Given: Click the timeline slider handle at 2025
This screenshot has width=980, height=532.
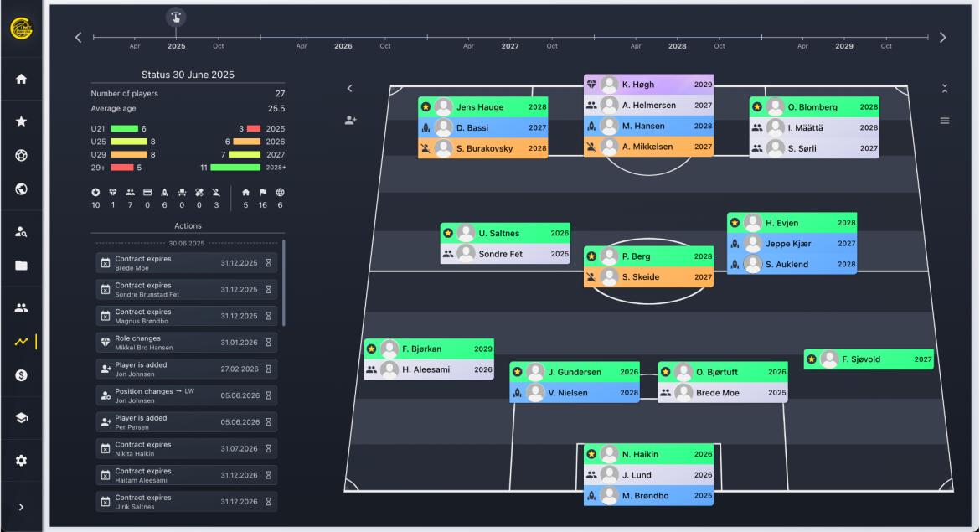Looking at the screenshot, I should (x=176, y=18).
